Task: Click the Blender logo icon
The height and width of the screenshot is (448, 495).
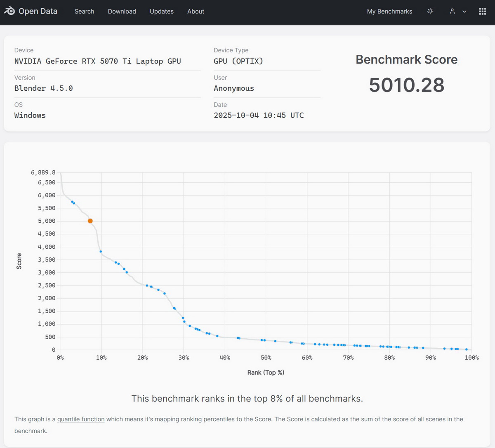Action: [9, 11]
